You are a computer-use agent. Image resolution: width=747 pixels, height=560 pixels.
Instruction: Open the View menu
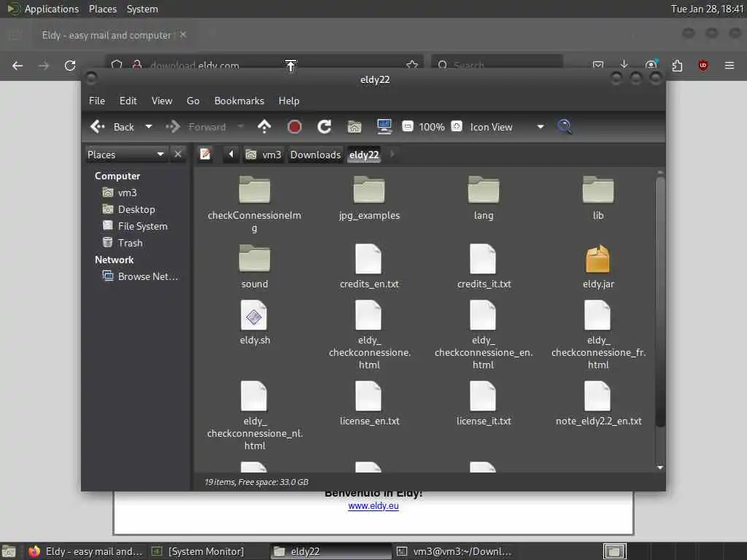162,101
